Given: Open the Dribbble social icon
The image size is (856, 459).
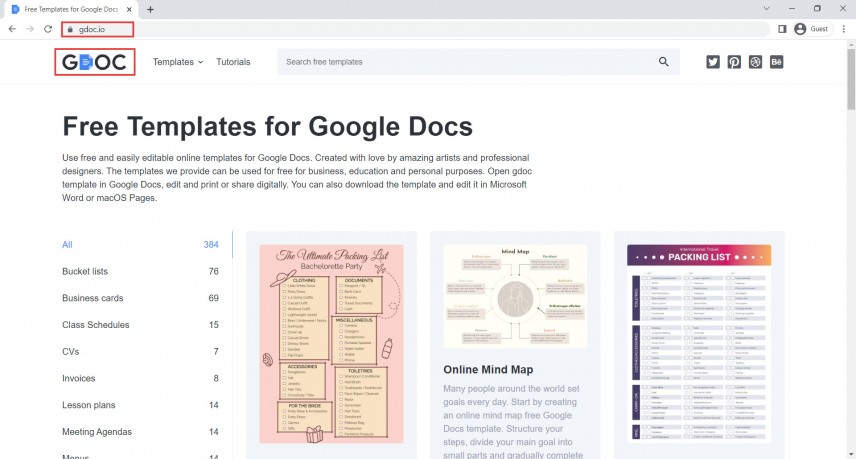Looking at the screenshot, I should [755, 62].
